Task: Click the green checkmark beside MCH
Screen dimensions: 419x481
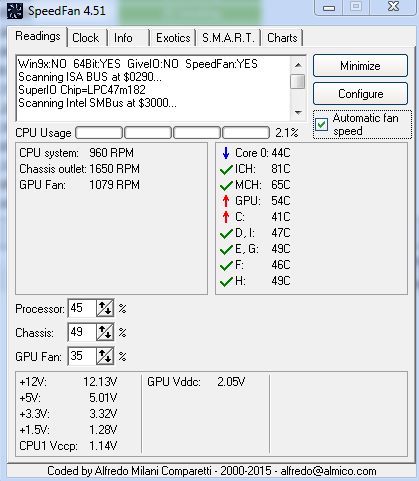Action: [226, 185]
